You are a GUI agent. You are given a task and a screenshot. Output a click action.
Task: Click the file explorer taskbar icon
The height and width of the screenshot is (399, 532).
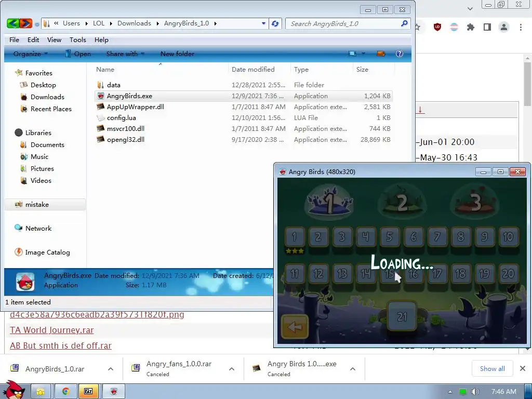41,392
